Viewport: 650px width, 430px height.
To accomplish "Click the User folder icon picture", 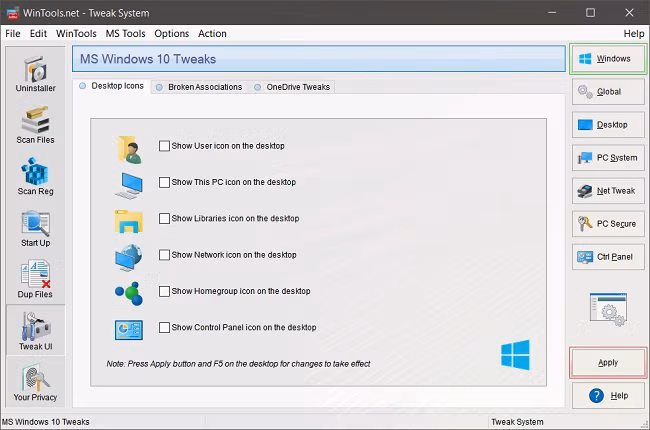I will pos(129,150).
